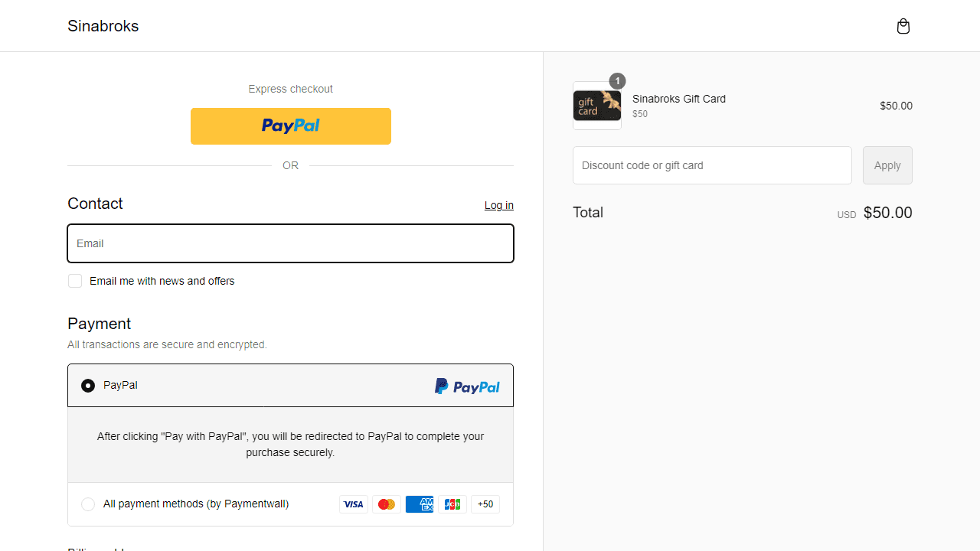Click the $50.00 total amount

tap(887, 213)
